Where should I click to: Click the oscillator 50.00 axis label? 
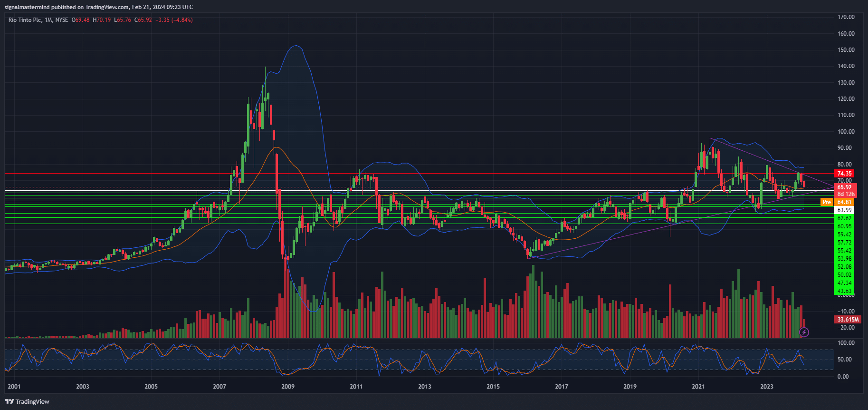click(x=844, y=360)
